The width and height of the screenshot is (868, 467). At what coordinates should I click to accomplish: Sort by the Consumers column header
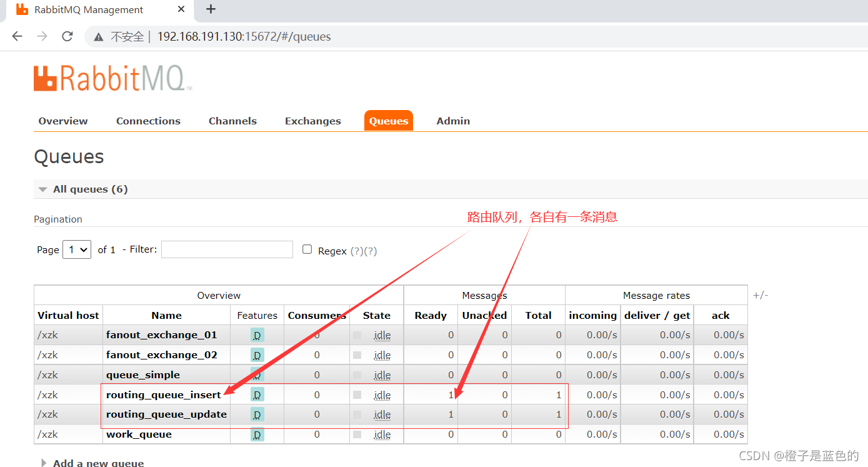pyautogui.click(x=317, y=316)
